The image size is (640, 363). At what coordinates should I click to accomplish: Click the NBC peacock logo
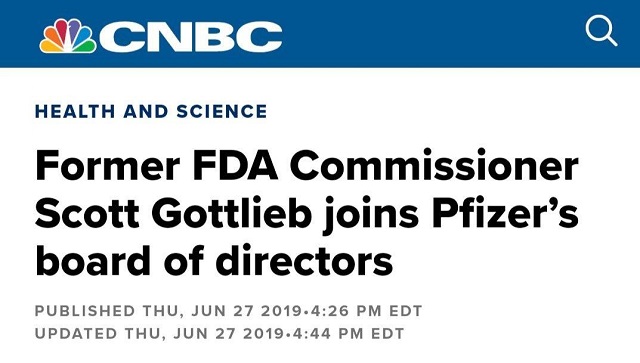point(68,36)
